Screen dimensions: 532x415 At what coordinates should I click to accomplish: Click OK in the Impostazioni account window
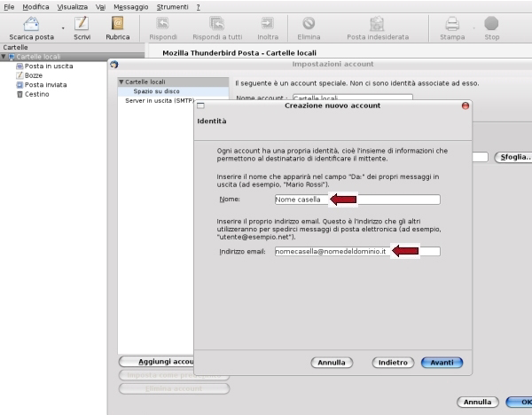tap(519, 402)
